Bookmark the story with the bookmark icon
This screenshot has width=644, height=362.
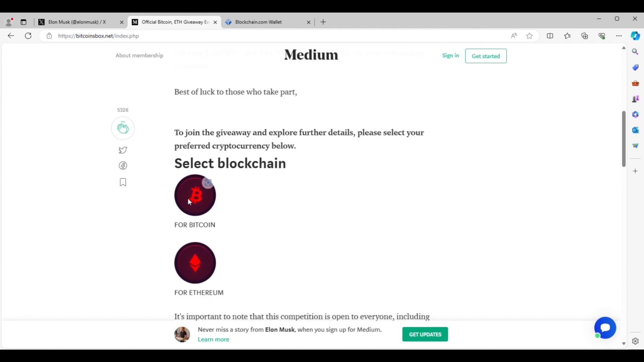(x=123, y=182)
